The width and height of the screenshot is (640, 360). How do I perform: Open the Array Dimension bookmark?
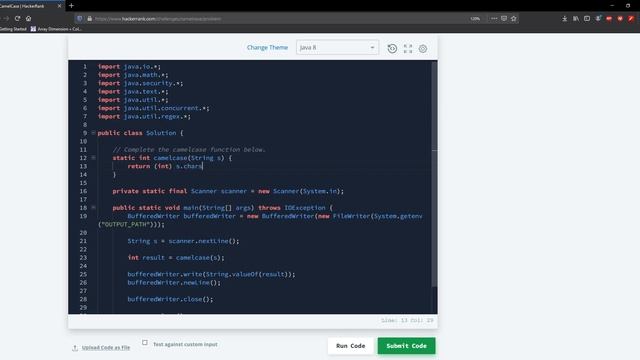(56, 29)
